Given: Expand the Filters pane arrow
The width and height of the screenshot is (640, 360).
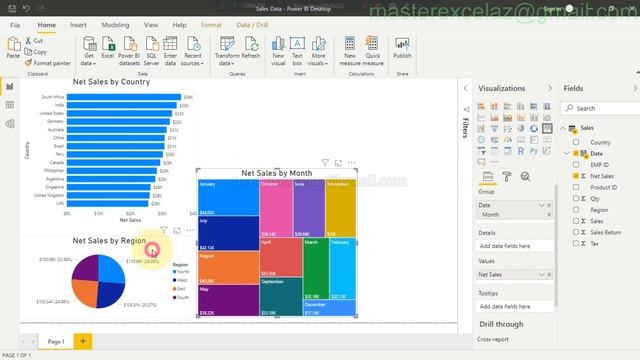Looking at the screenshot, I should pyautogui.click(x=465, y=88).
